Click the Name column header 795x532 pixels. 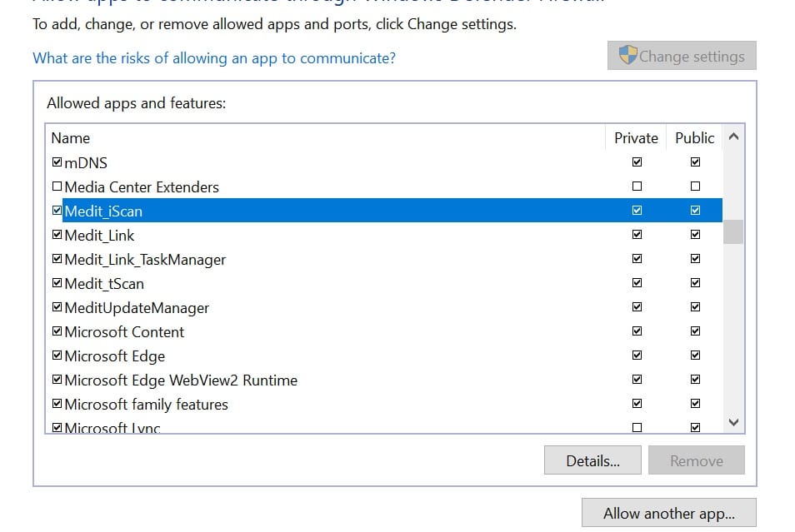pyautogui.click(x=326, y=138)
